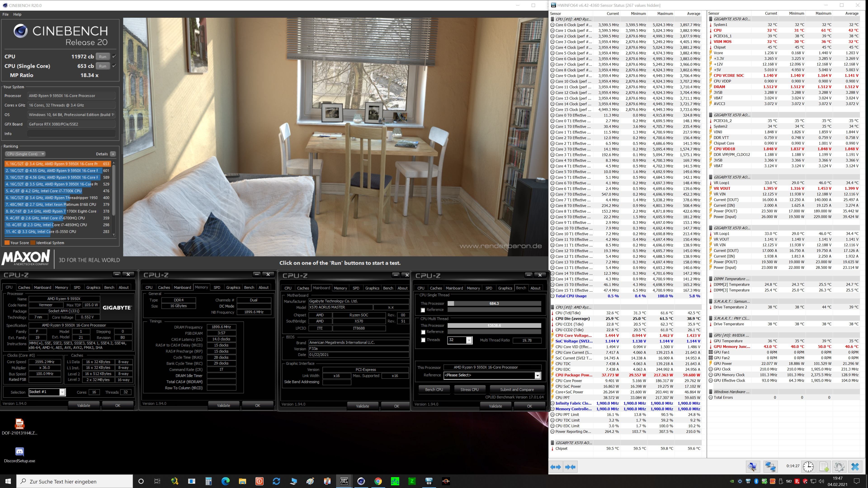Click the Cinebench Info input field
The width and height of the screenshot is (868, 488).
tap(71, 134)
